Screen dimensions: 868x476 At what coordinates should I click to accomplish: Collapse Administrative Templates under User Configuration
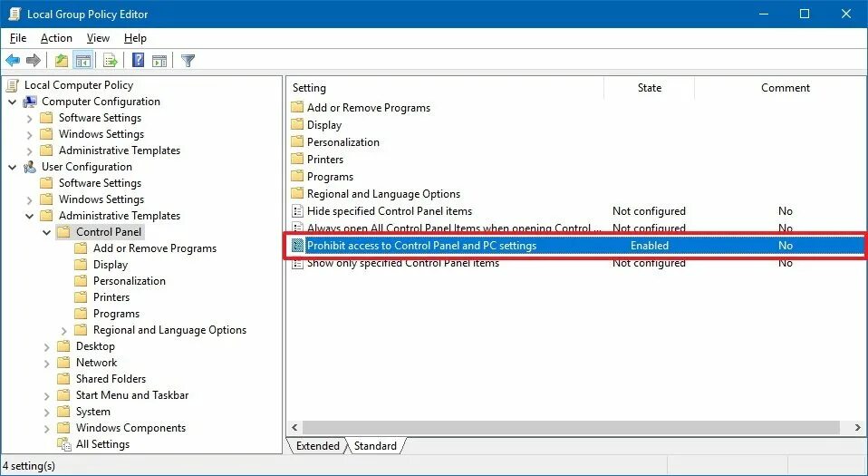[29, 216]
